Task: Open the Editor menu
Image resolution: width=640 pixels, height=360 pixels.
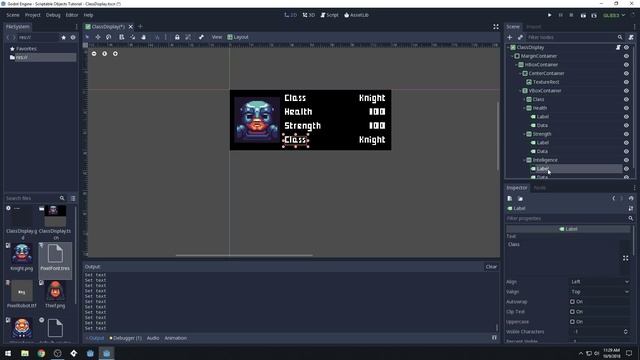Action: pos(72,15)
